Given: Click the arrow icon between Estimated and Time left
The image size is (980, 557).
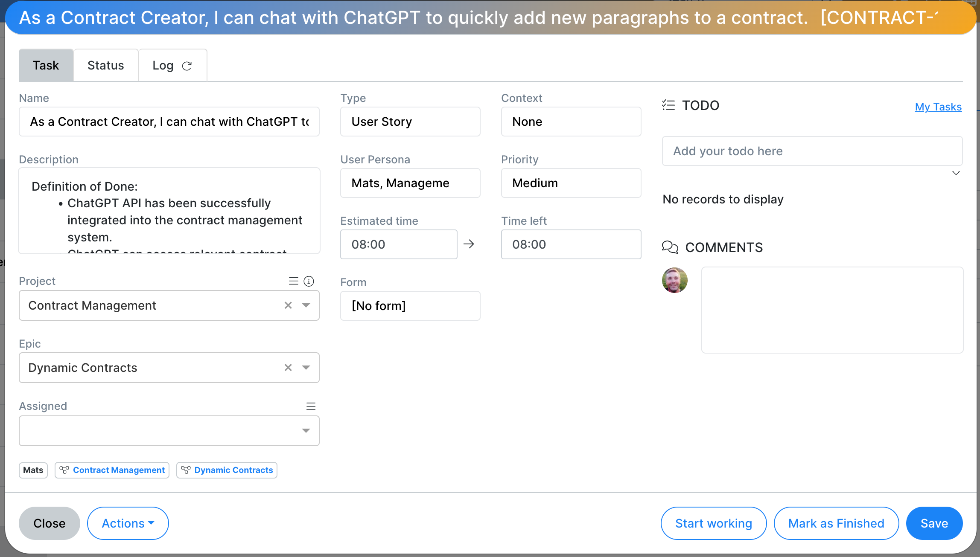Looking at the screenshot, I should (x=469, y=244).
